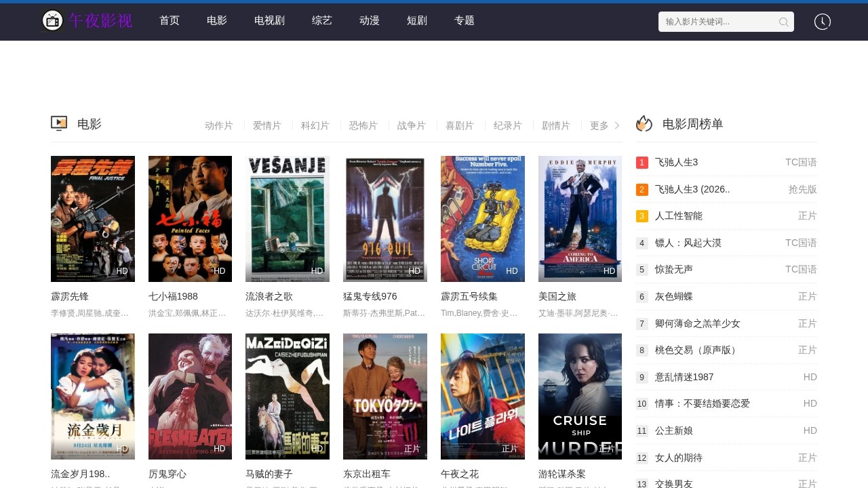This screenshot has height=488, width=868.
Task: Open the 美国之旅 movie poster thumbnail
Action: pyautogui.click(x=580, y=218)
